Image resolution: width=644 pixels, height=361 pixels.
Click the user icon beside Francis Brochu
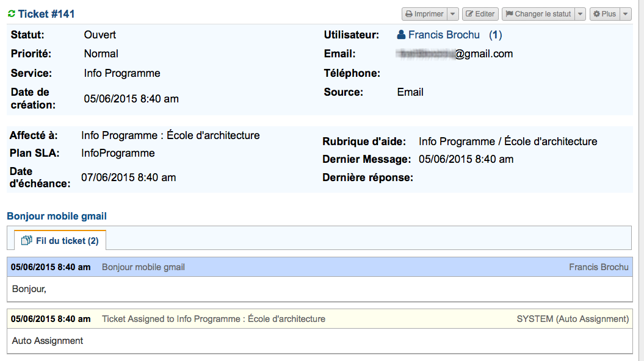tap(401, 35)
